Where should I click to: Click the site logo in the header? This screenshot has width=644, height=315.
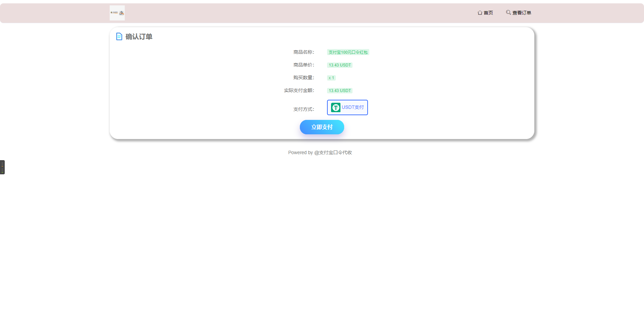tap(117, 13)
